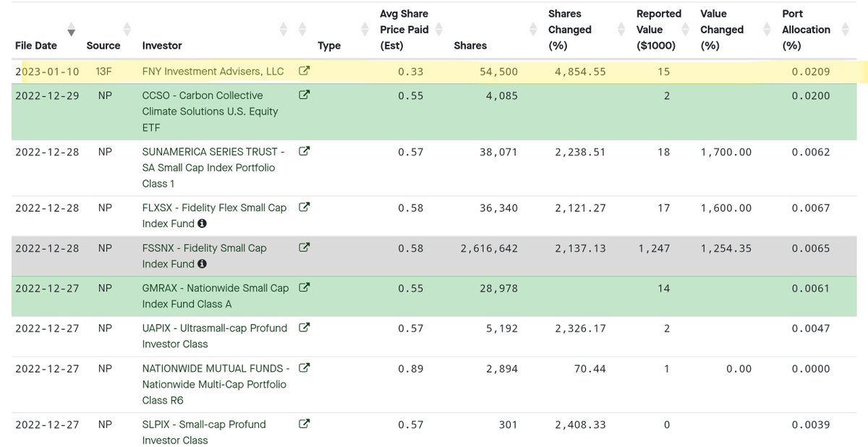Select shares value 54,500
Viewport: 868px width, 447px height.
pos(498,72)
